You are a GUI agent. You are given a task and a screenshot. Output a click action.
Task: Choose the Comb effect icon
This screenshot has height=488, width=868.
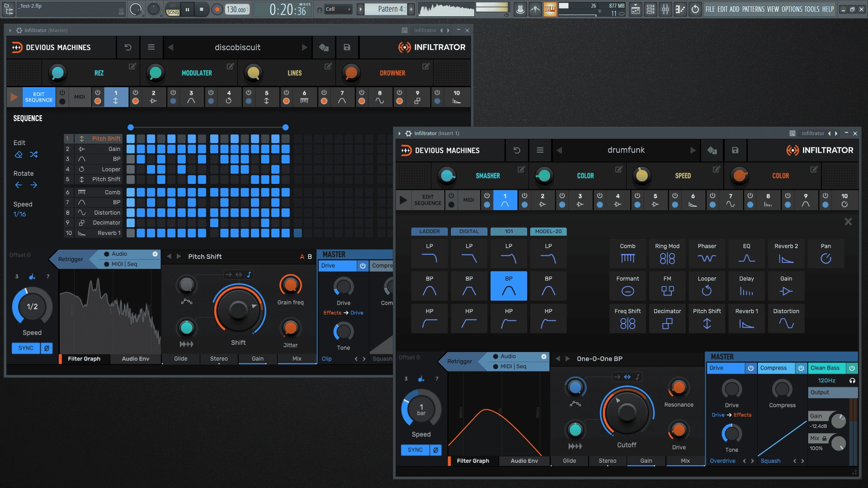coord(627,253)
